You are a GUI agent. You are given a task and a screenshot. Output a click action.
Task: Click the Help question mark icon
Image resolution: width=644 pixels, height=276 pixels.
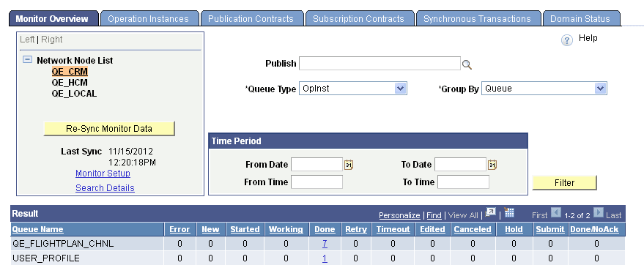coord(567,40)
